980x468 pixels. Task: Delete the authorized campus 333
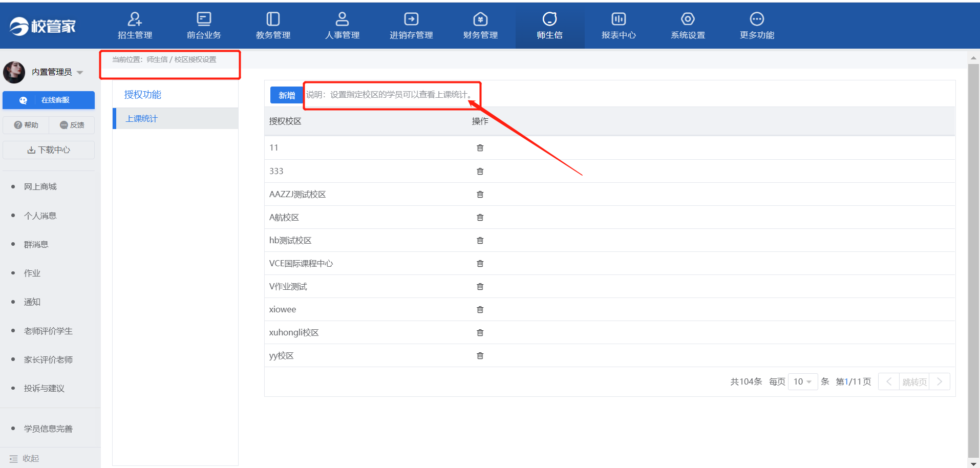(480, 171)
